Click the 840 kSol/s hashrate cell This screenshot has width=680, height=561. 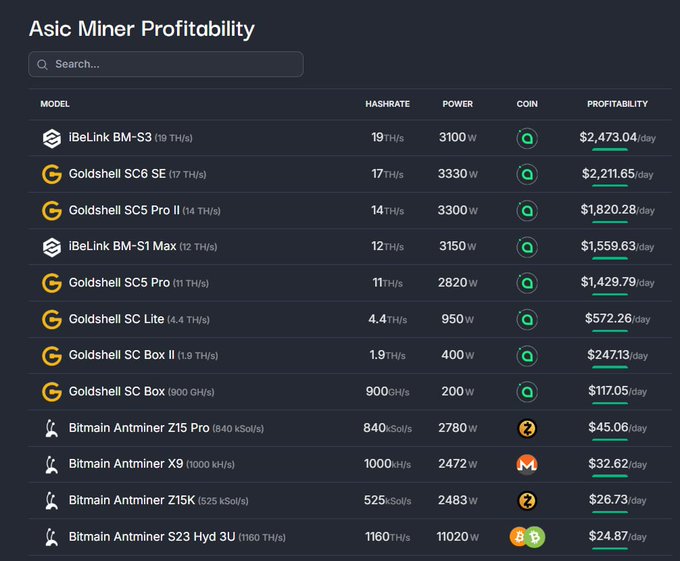(x=387, y=428)
